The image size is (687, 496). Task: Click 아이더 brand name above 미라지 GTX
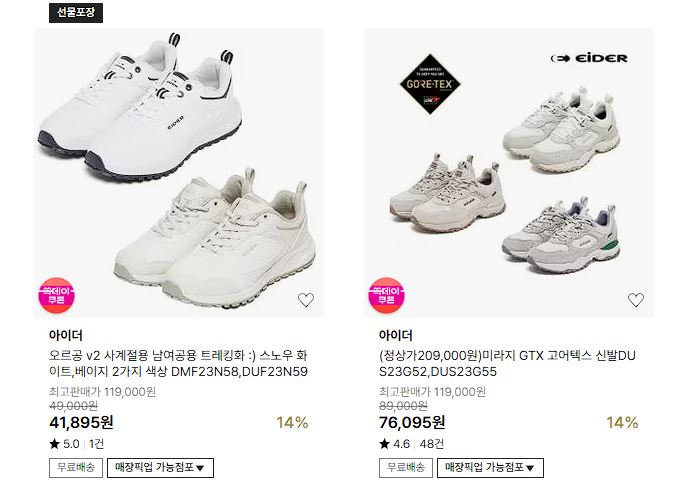(396, 335)
